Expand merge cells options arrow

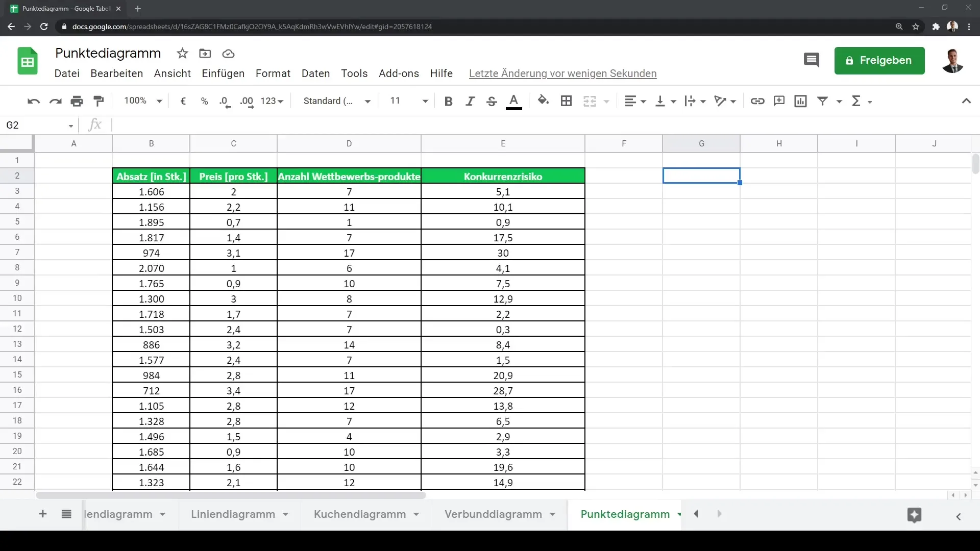[606, 102]
